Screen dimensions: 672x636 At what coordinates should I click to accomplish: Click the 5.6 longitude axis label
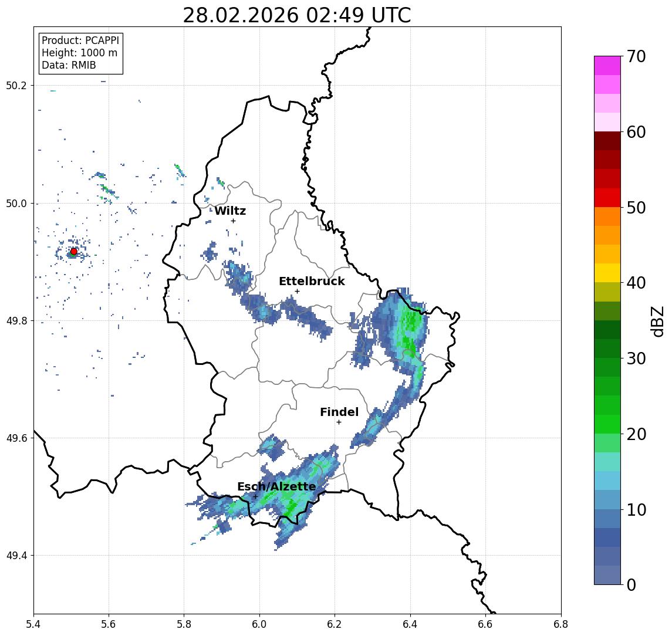click(109, 624)
